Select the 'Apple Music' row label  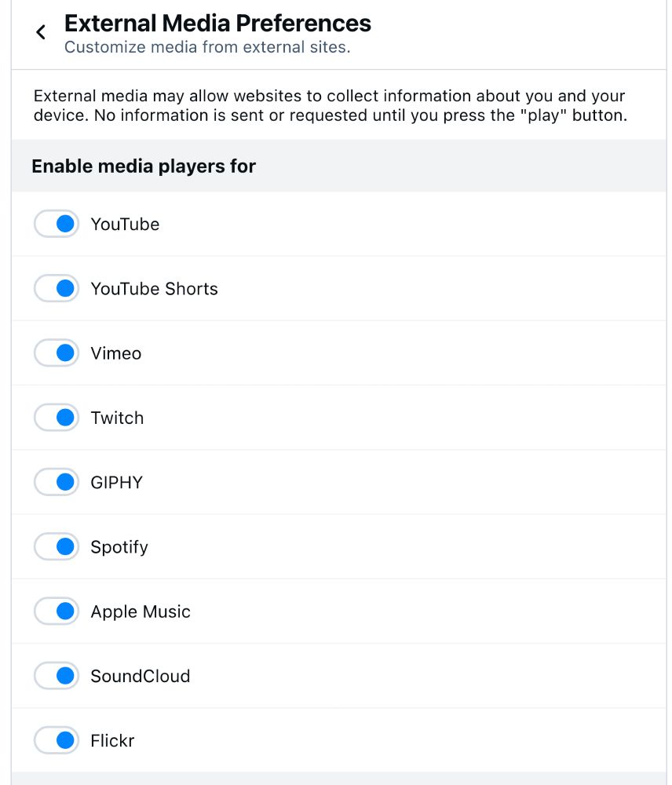[141, 612]
